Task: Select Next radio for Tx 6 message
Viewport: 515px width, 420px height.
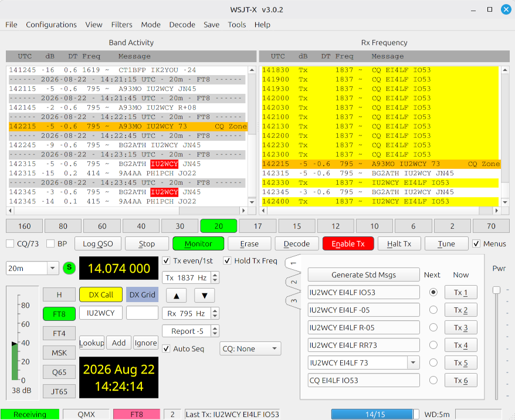Action: coord(433,380)
